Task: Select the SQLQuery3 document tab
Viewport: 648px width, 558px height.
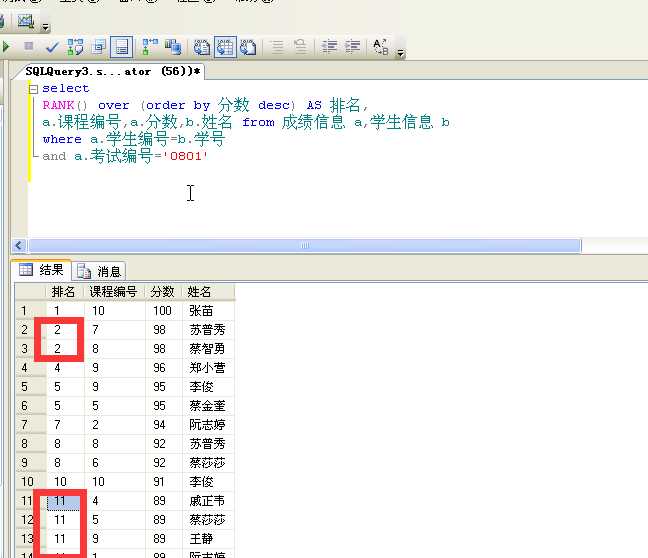Action: pyautogui.click(x=112, y=72)
